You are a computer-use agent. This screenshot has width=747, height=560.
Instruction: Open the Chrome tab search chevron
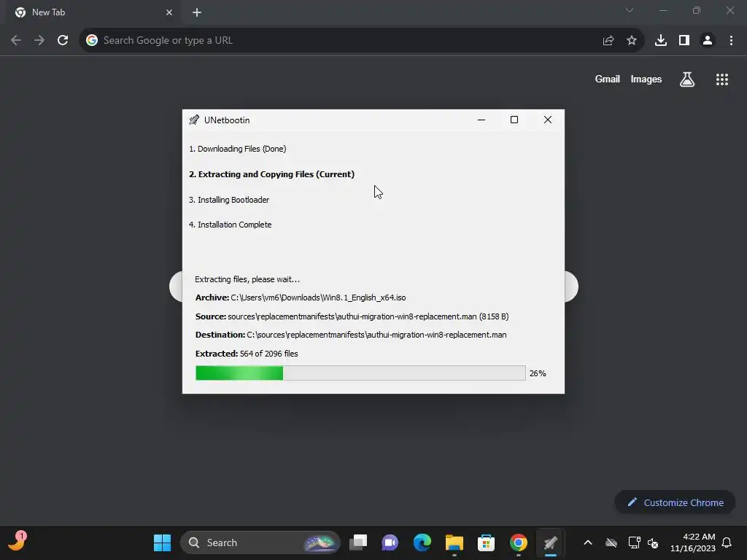coord(630,10)
